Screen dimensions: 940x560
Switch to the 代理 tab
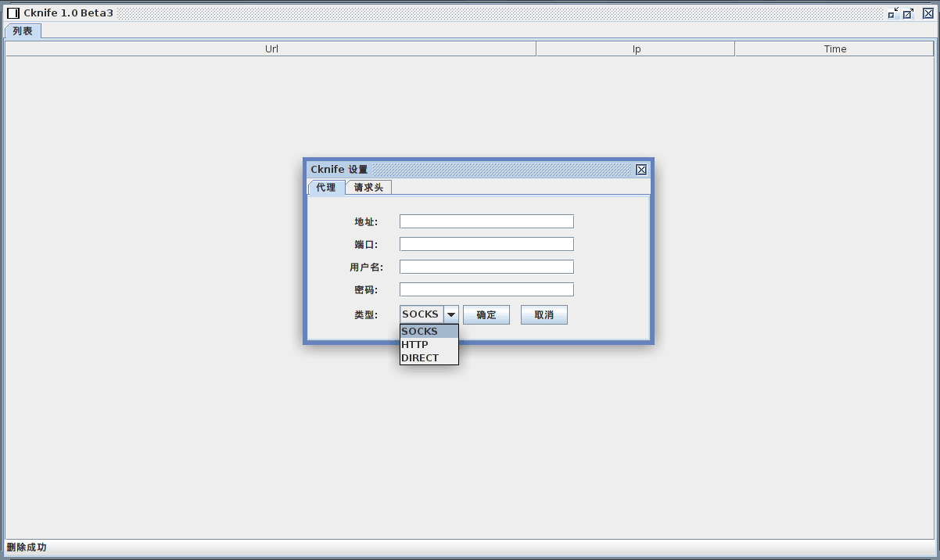point(326,187)
